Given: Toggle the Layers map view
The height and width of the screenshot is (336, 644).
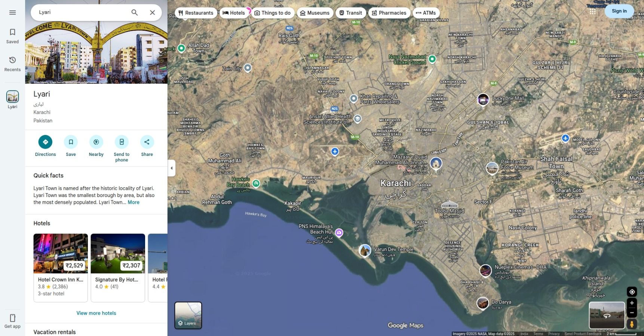Looking at the screenshot, I should pos(188,315).
